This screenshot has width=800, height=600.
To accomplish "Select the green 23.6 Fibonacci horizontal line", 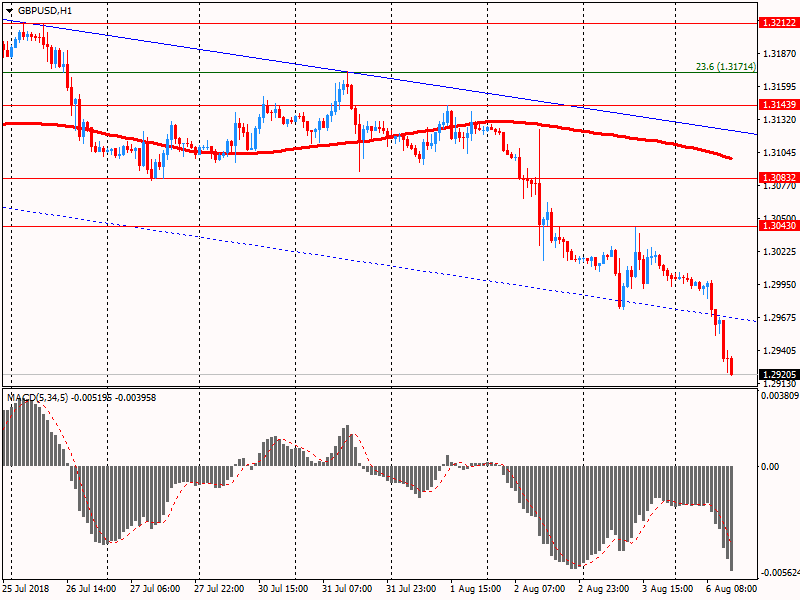I will coord(400,72).
